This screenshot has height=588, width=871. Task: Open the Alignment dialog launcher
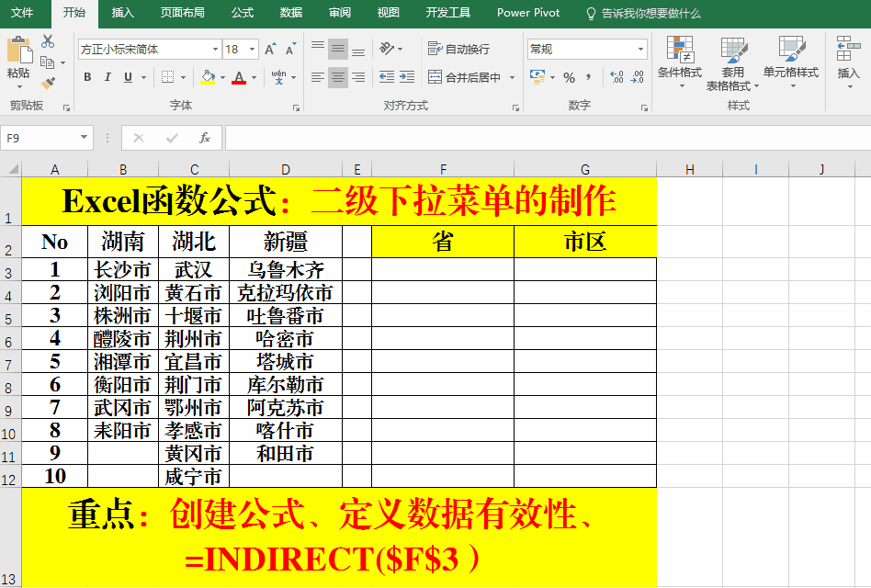click(x=516, y=107)
